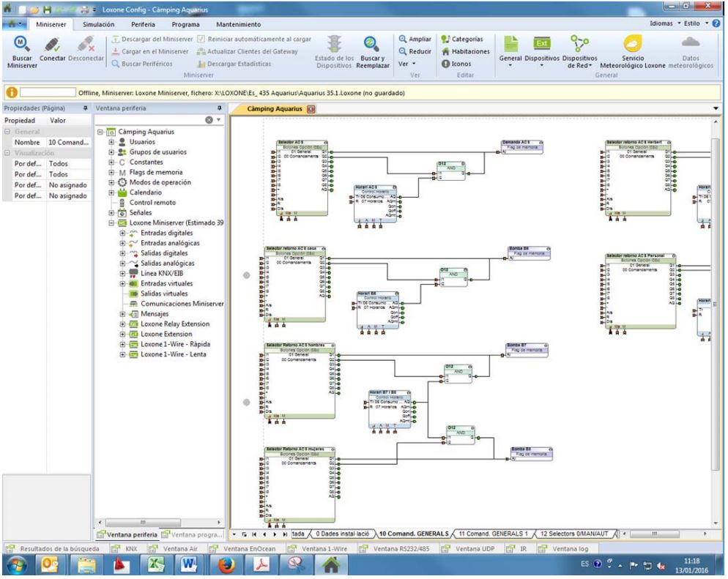The image size is (728, 579).
Task: Click the Conectar icon
Action: [52, 45]
